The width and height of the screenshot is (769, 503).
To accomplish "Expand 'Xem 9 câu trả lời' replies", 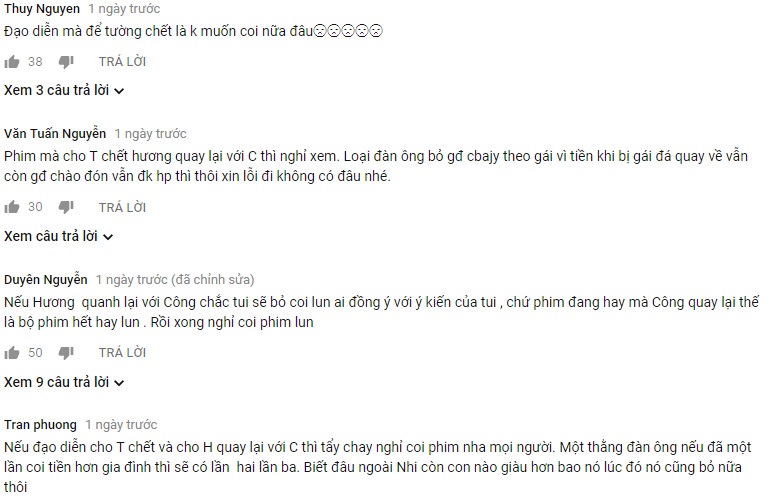I will pos(64,382).
